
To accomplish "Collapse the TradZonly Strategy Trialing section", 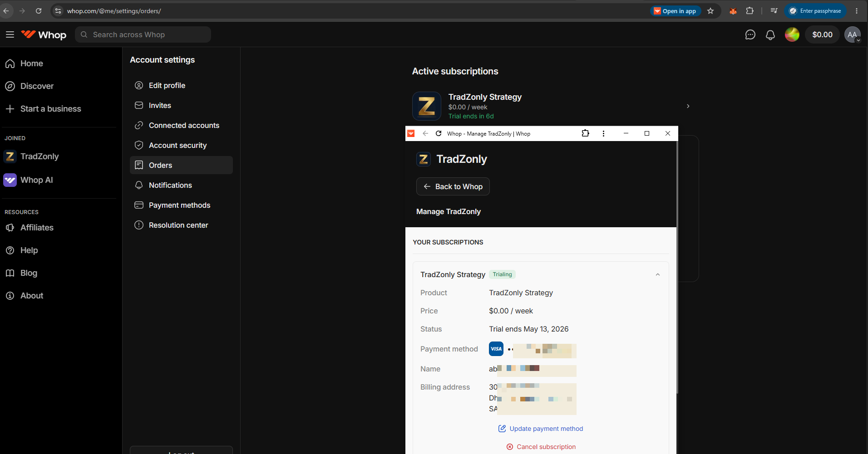I will click(x=658, y=274).
